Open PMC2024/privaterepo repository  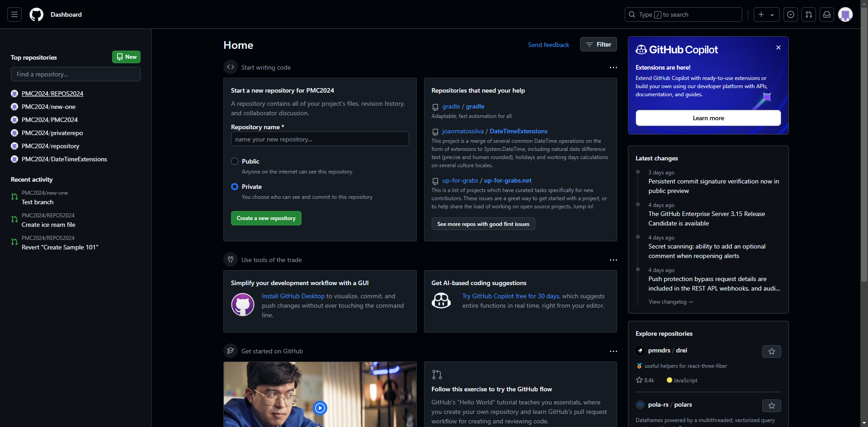click(52, 133)
